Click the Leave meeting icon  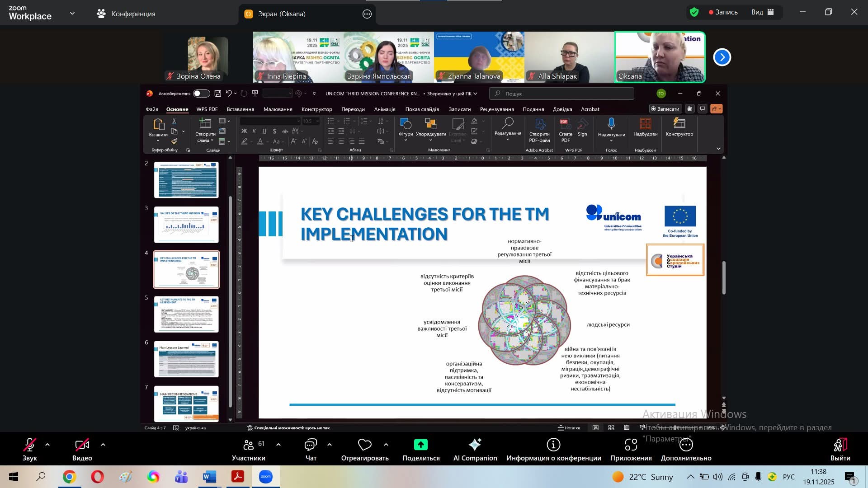[x=840, y=446]
